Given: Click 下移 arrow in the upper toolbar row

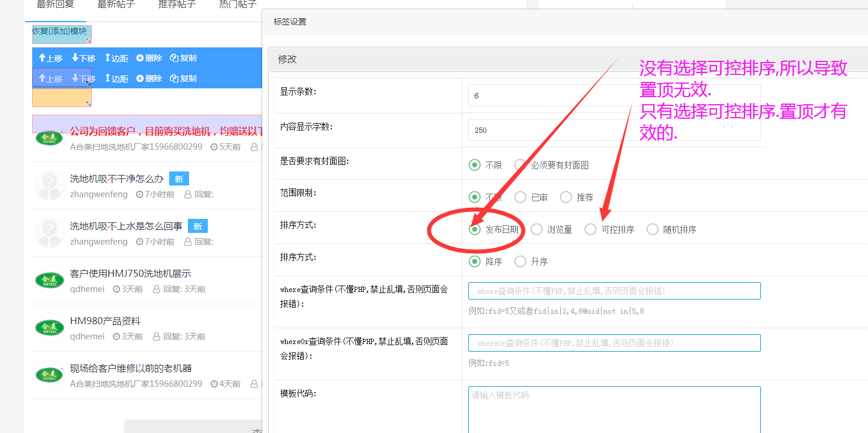Looking at the screenshot, I should (76, 58).
